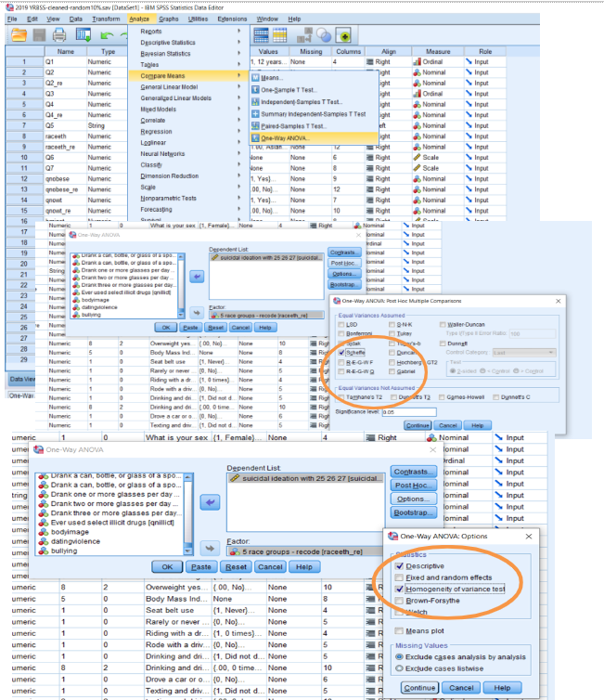The height and width of the screenshot is (700, 604).
Task: Uncheck the Scheffe checkbox
Action: pos(341,352)
